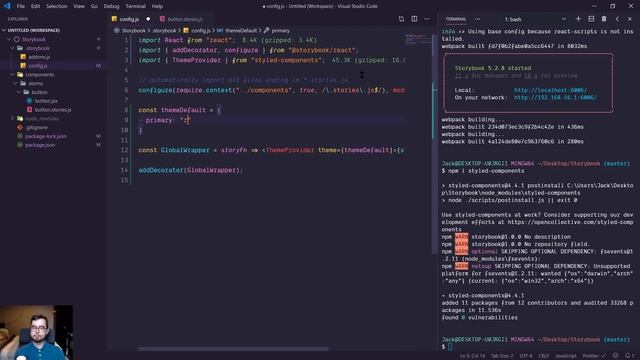Click the Prettier status bar item
This screenshot has height=360, width=640.
click(x=593, y=356)
